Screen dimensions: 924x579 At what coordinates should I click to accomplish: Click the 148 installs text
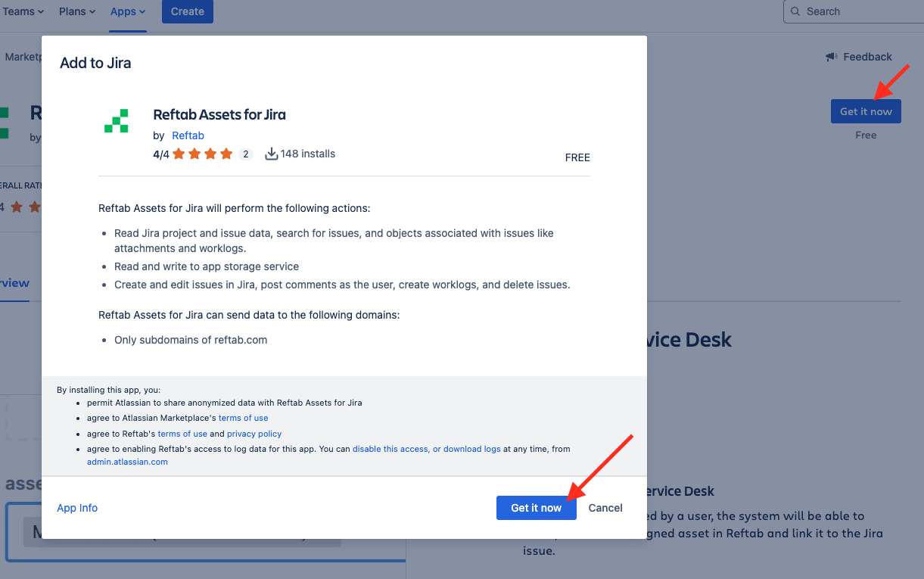click(308, 154)
